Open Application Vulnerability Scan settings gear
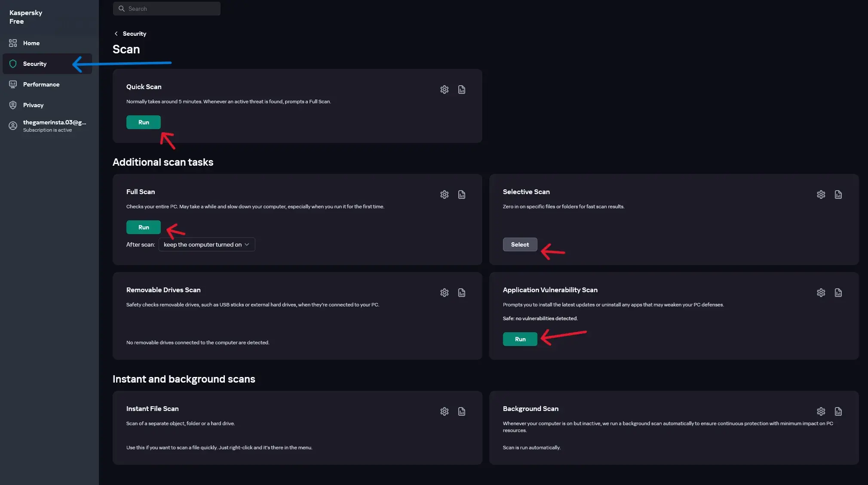Viewport: 868px width, 485px height. tap(821, 293)
